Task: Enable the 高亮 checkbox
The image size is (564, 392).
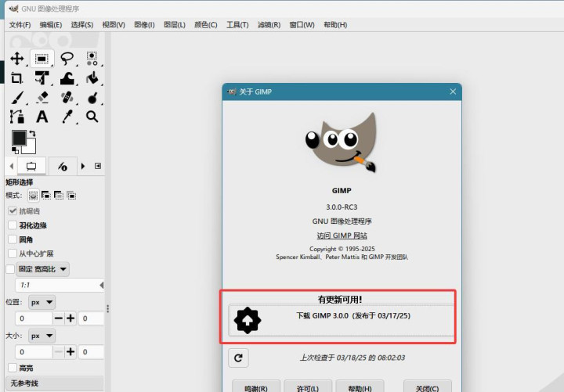Action: point(13,368)
